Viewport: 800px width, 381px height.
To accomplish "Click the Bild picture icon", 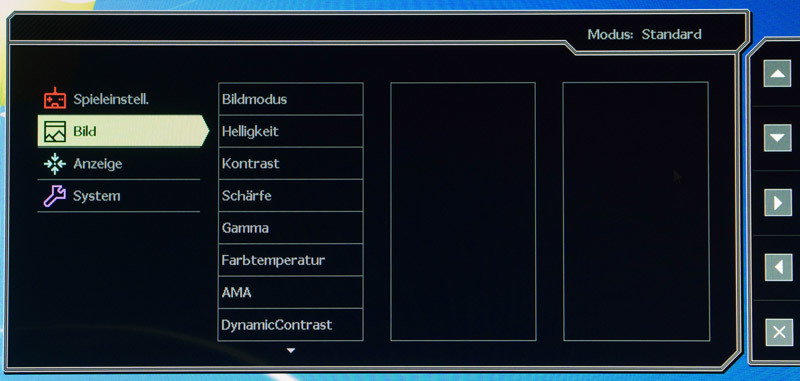I will tap(55, 131).
